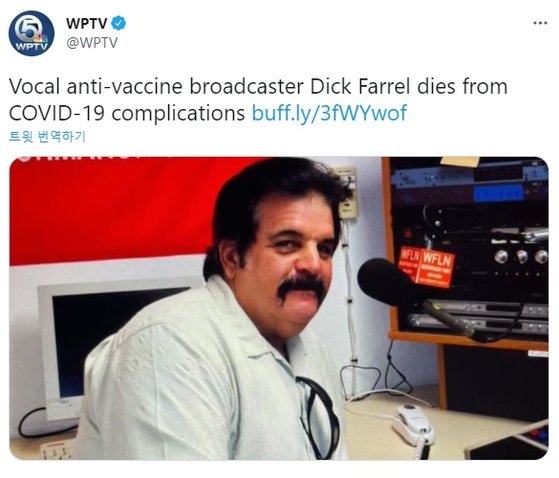Open the attached studio photo

(279, 308)
